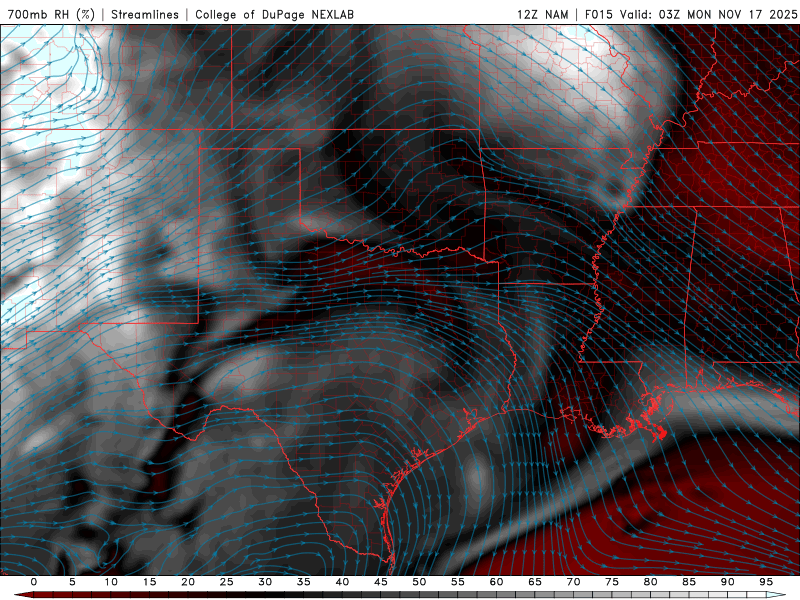Click the 75 value on the color scale
This screenshot has width=800, height=600.
[612, 582]
